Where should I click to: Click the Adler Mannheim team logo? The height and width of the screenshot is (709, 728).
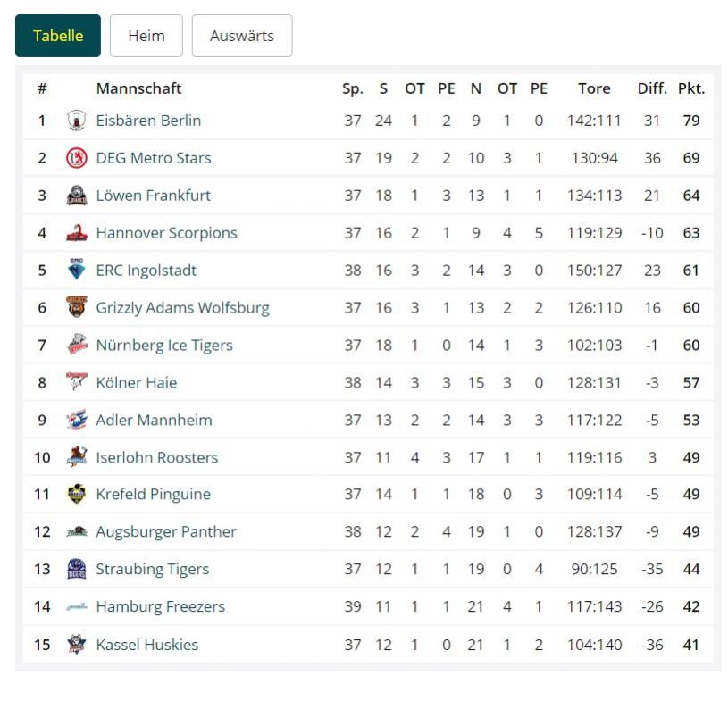[x=77, y=420]
